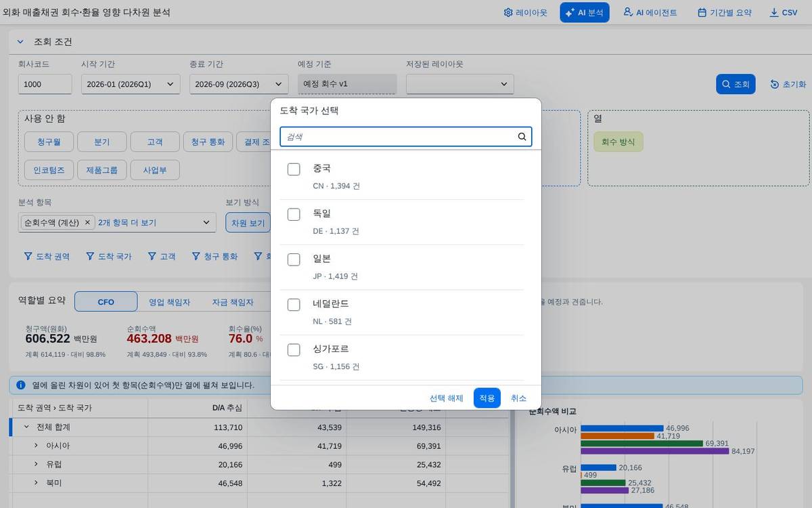Click the 2개 항목 더 보기 link
The image size is (812, 508).
pos(127,222)
